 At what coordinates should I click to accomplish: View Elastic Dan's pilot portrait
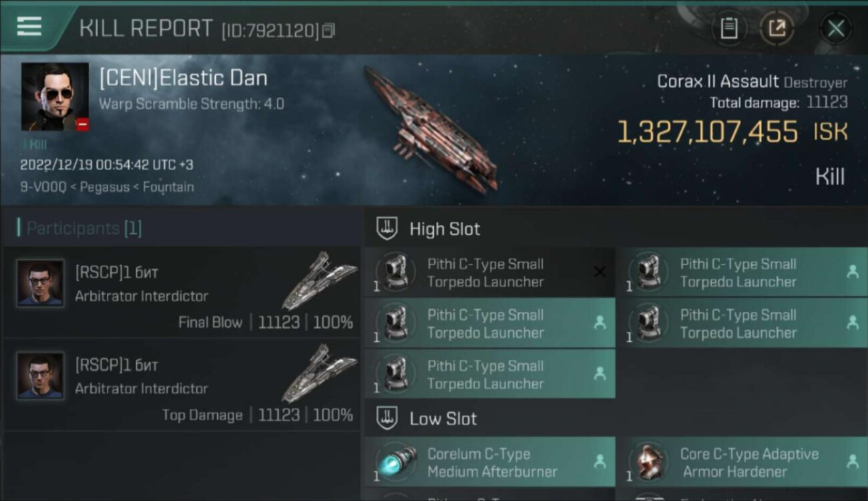pyautogui.click(x=55, y=96)
